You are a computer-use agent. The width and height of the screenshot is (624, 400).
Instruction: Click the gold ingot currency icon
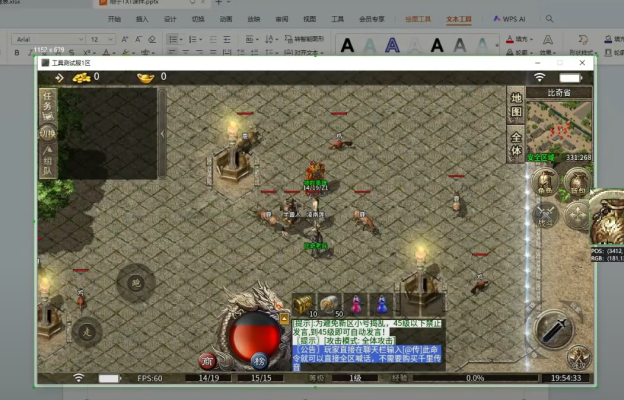(145, 77)
